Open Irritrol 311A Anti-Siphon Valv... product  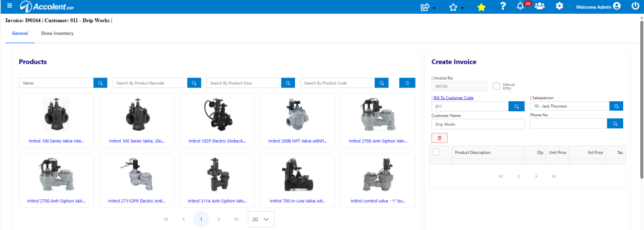217,181
